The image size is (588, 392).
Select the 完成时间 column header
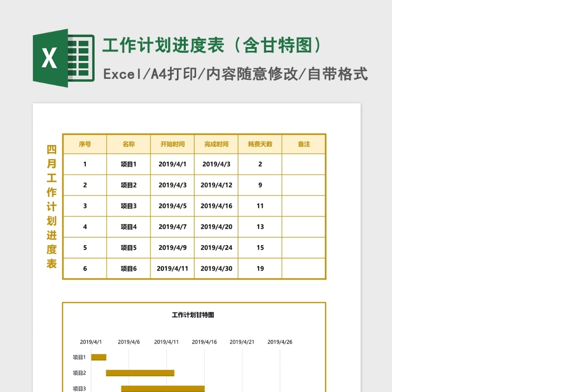(216, 144)
